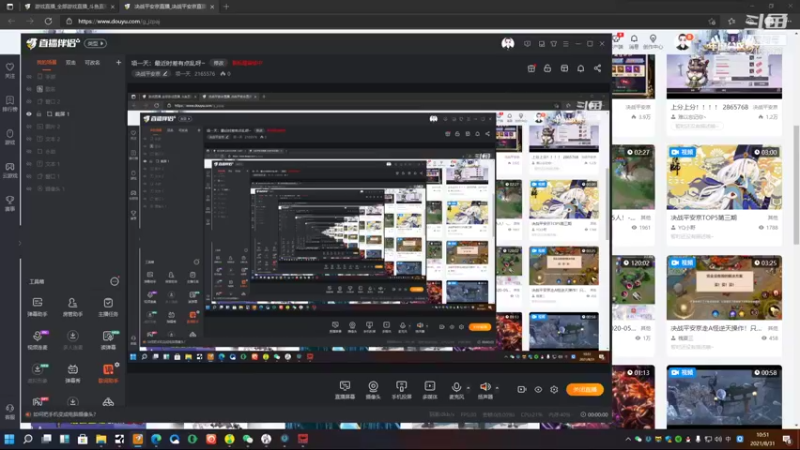Switch to the first browser tab
800x450 pixels.
(69, 7)
